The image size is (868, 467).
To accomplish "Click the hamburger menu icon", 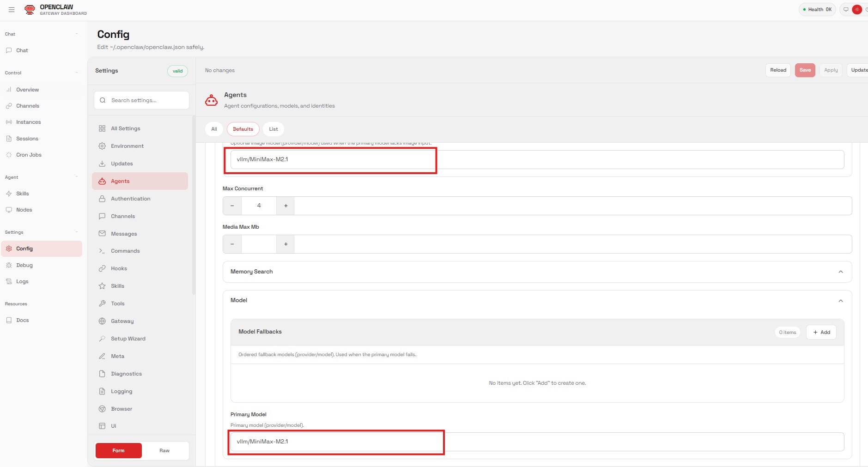I will pos(12,10).
